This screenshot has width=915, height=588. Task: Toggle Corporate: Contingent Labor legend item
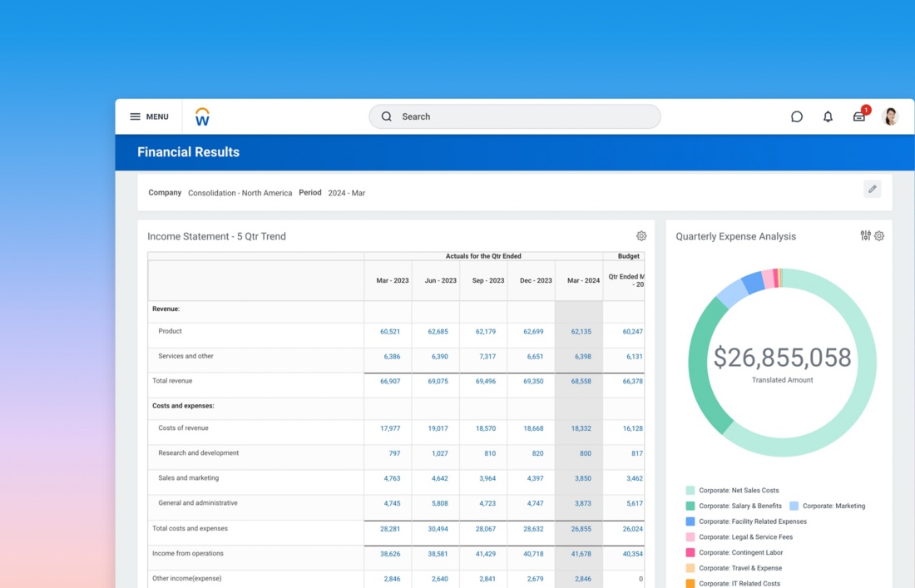click(739, 553)
